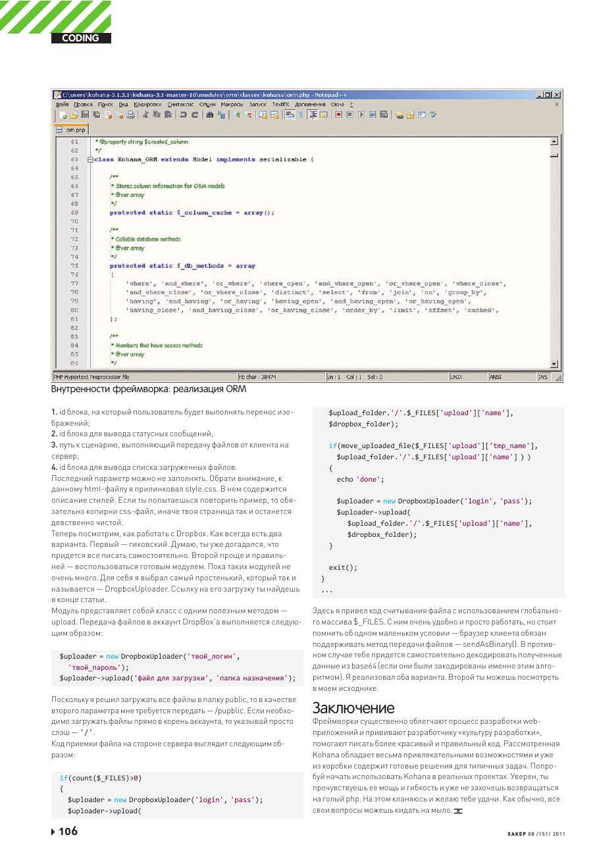Play back the recorded macro
Viewport: 616px width, 864px height.
tap(361, 115)
